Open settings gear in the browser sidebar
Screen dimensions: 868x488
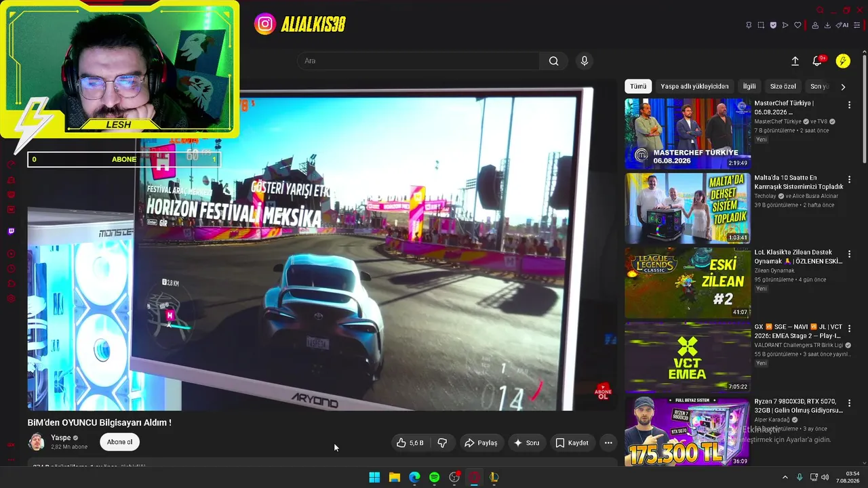pyautogui.click(x=11, y=299)
